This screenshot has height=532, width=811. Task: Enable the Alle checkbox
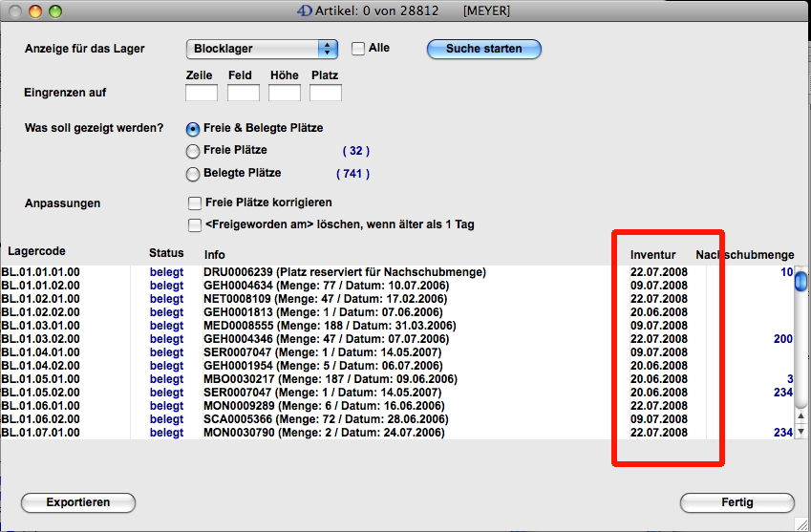click(x=359, y=49)
